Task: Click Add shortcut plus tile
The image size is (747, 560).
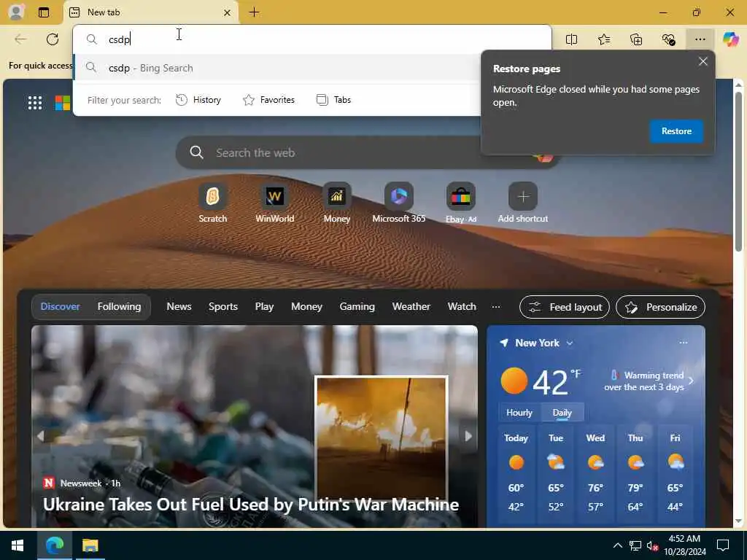Action: coord(522,203)
